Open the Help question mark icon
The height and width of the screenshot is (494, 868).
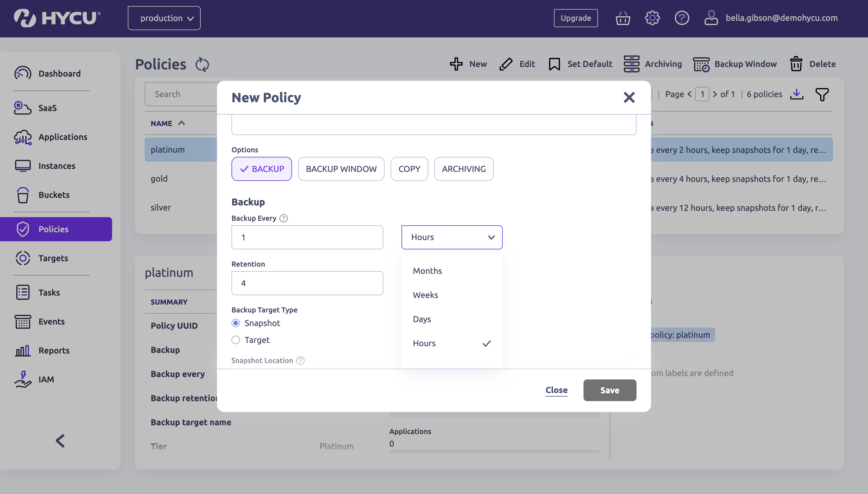coord(682,17)
